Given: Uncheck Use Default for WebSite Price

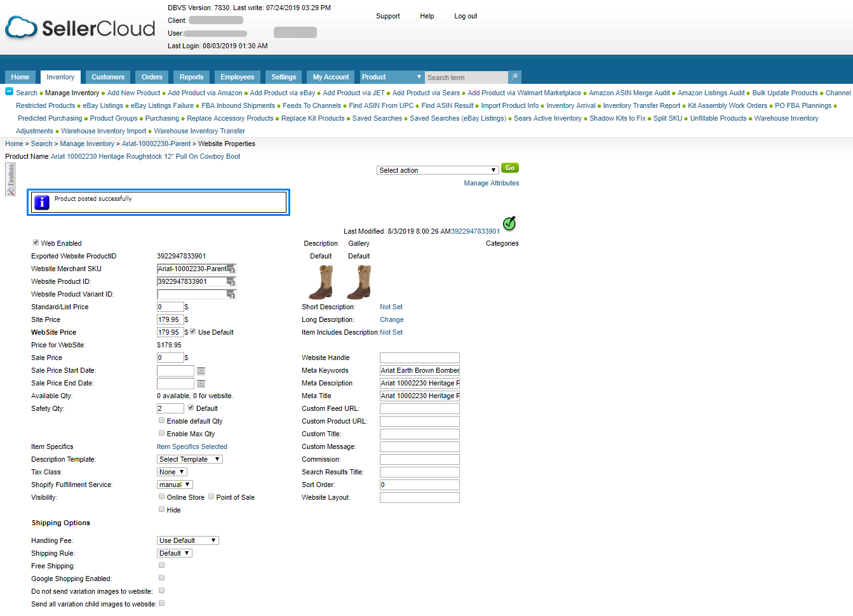Looking at the screenshot, I should point(192,331).
